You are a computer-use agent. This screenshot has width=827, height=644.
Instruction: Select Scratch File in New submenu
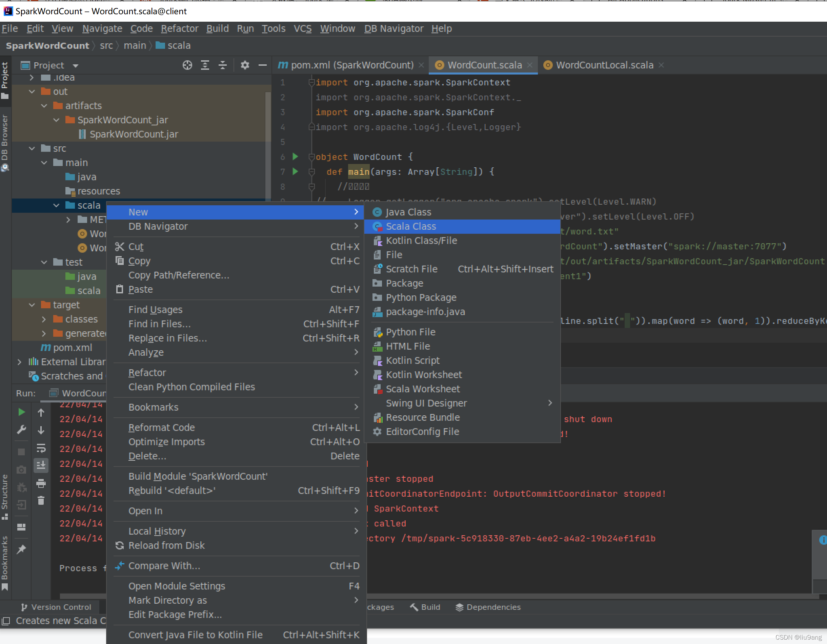(x=462, y=269)
